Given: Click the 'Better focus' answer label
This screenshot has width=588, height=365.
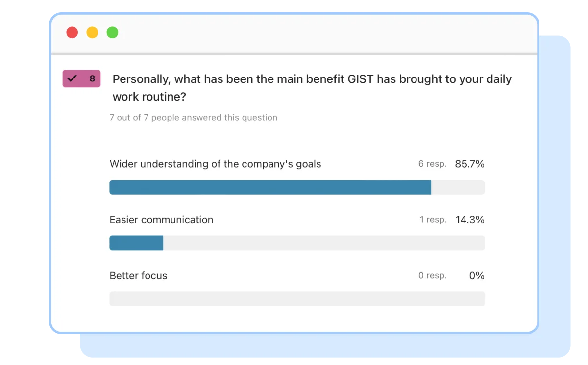Looking at the screenshot, I should pos(138,276).
